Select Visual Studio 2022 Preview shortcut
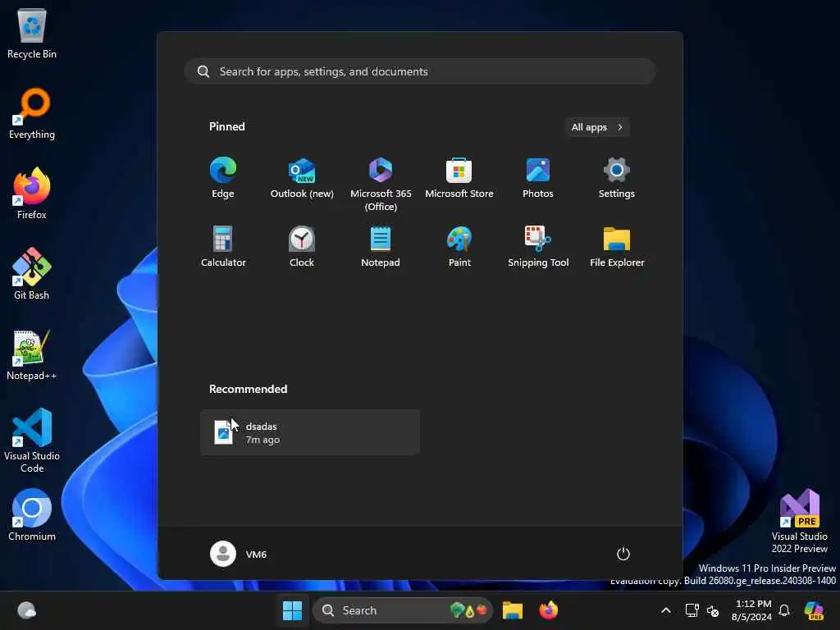 tap(799, 521)
